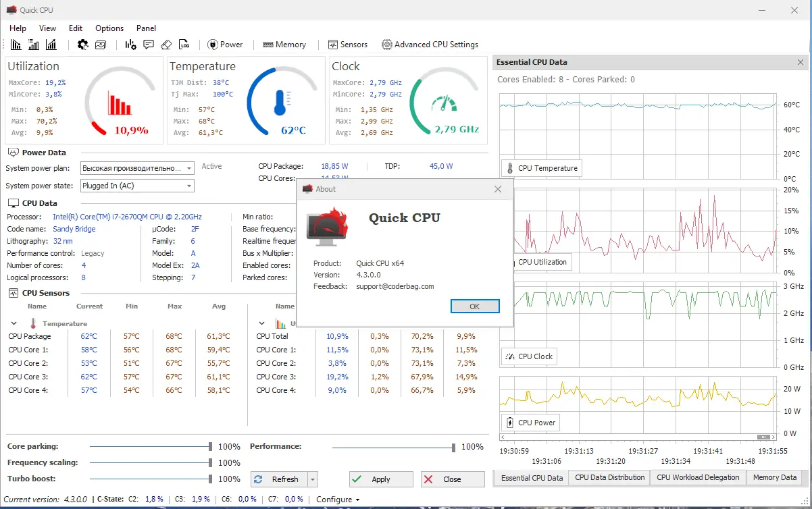The height and width of the screenshot is (509, 812).
Task: Click the blue thermometer Temperature gauge
Action: pyautogui.click(x=282, y=103)
